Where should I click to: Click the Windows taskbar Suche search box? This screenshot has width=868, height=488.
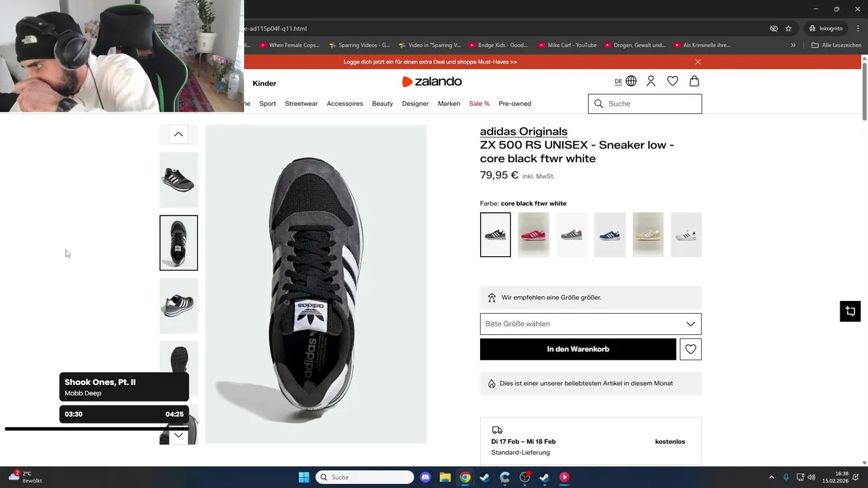pyautogui.click(x=365, y=477)
